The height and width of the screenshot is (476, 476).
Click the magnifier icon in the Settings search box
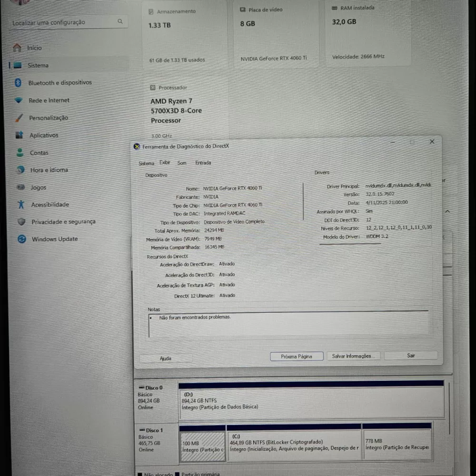(120, 21)
